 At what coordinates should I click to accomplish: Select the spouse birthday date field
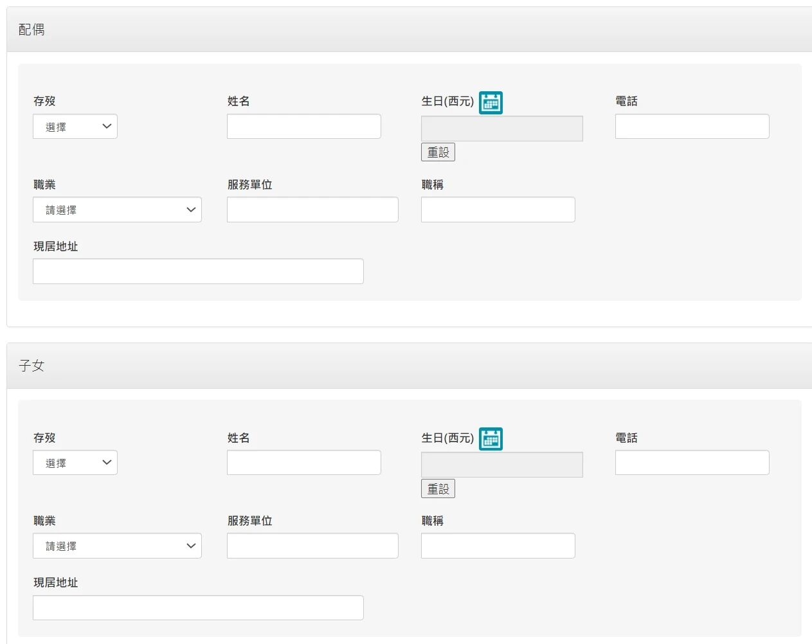501,129
